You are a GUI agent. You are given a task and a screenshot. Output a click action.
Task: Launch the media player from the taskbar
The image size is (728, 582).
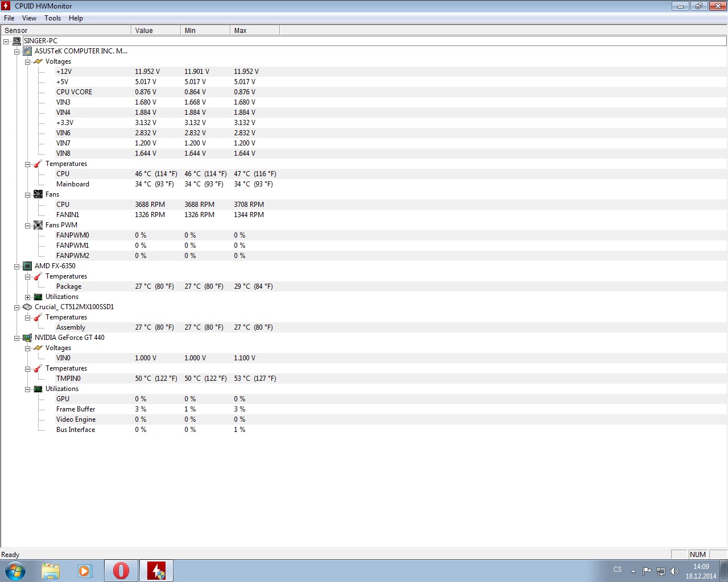pyautogui.click(x=85, y=571)
